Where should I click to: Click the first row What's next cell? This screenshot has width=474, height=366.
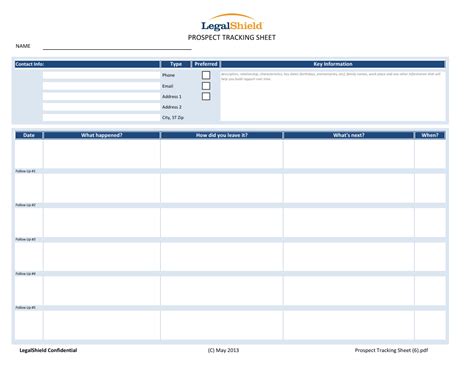coord(349,154)
